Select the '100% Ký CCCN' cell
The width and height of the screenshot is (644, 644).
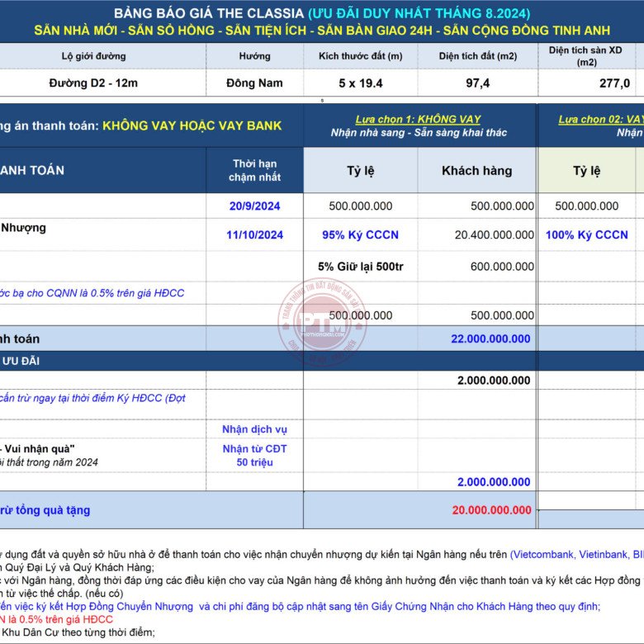[x=586, y=235]
